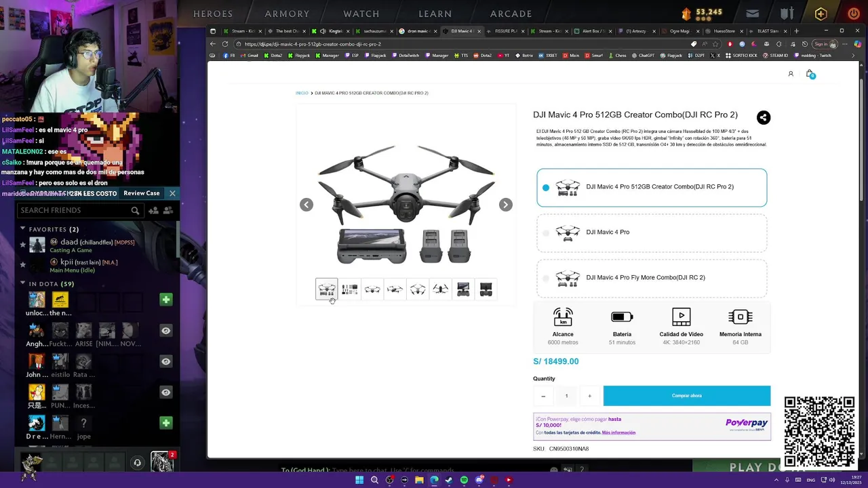Viewport: 868px width, 488px height.
Task: Select the last product thumbnail image
Action: tap(486, 289)
